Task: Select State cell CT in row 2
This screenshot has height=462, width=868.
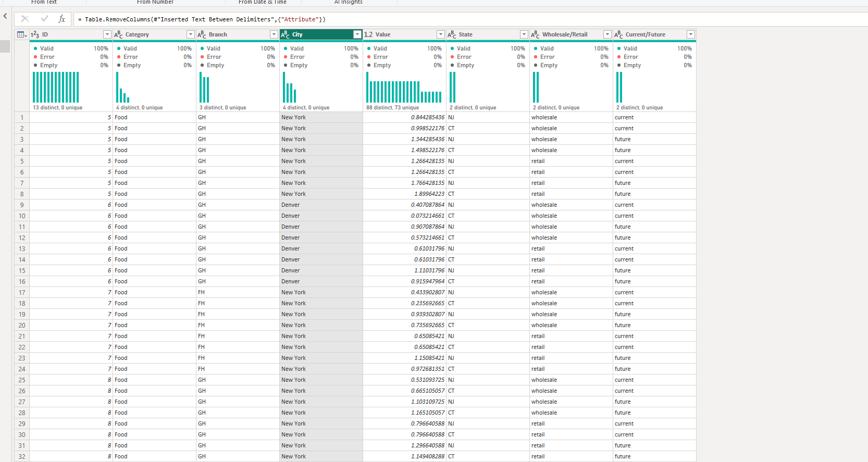Action: click(488, 128)
